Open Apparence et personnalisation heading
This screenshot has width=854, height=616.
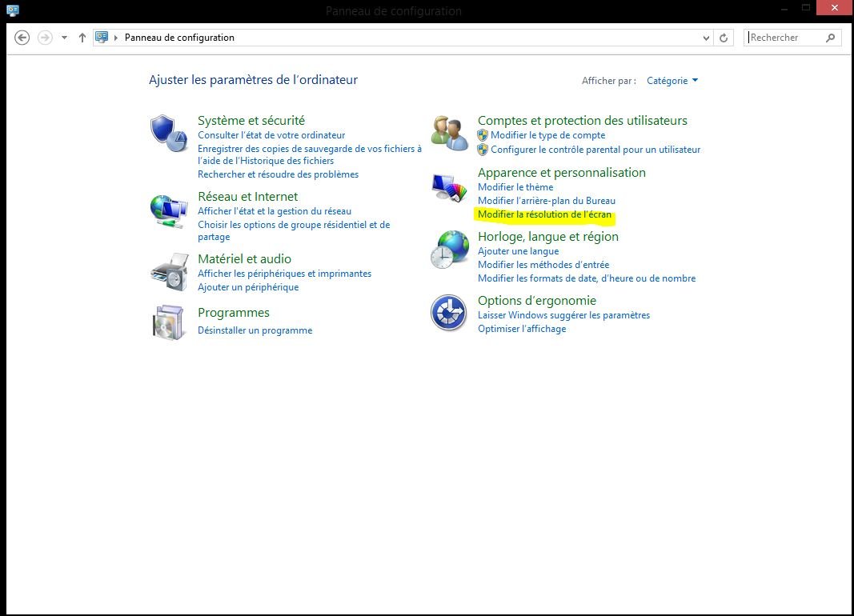(x=562, y=173)
